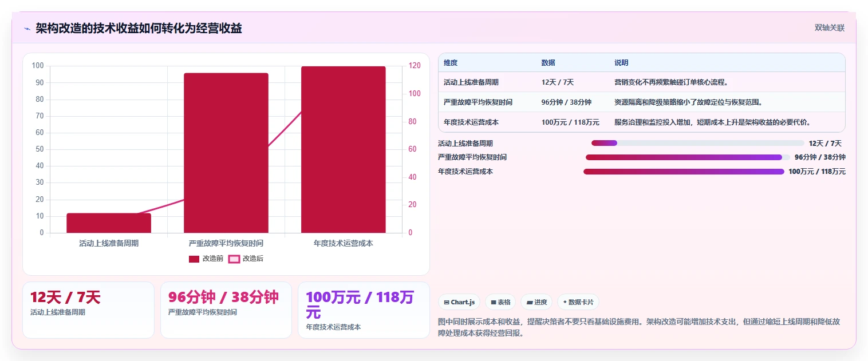
Task: Click the 严重故障平均恢复时间 progress bar
Action: tap(688, 157)
